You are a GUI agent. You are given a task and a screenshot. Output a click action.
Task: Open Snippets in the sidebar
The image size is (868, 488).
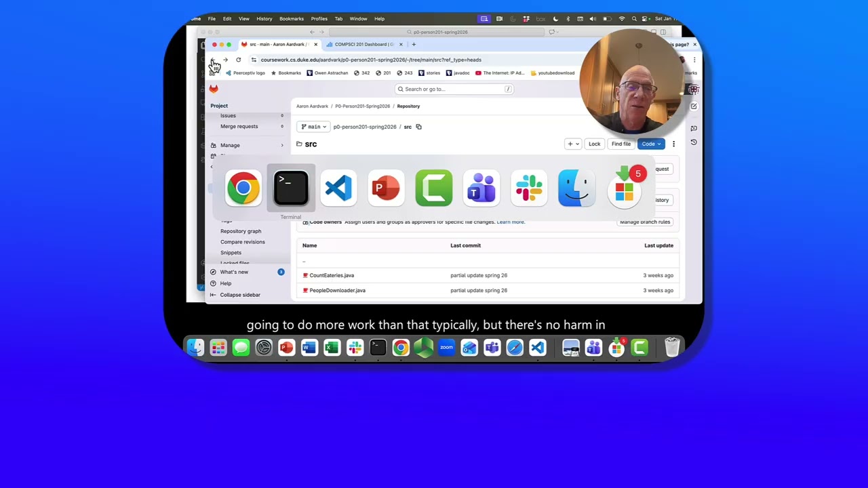231,253
